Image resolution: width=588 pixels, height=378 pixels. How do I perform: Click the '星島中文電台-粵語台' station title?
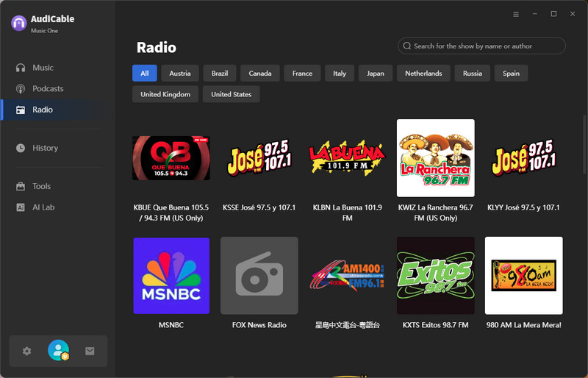(347, 325)
